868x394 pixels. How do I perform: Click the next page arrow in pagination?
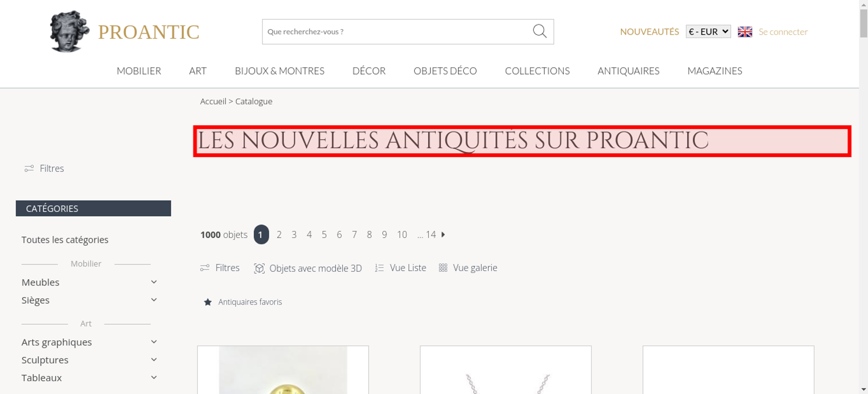pyautogui.click(x=443, y=234)
